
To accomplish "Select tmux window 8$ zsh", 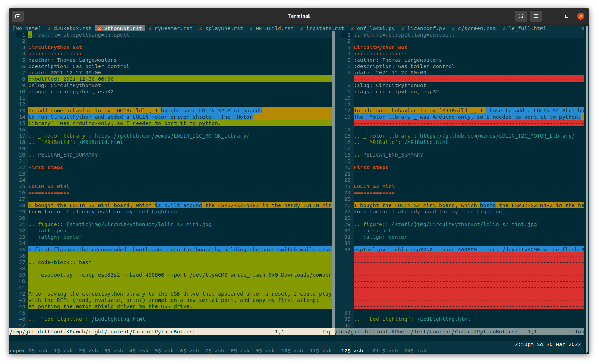I will pos(240,351).
